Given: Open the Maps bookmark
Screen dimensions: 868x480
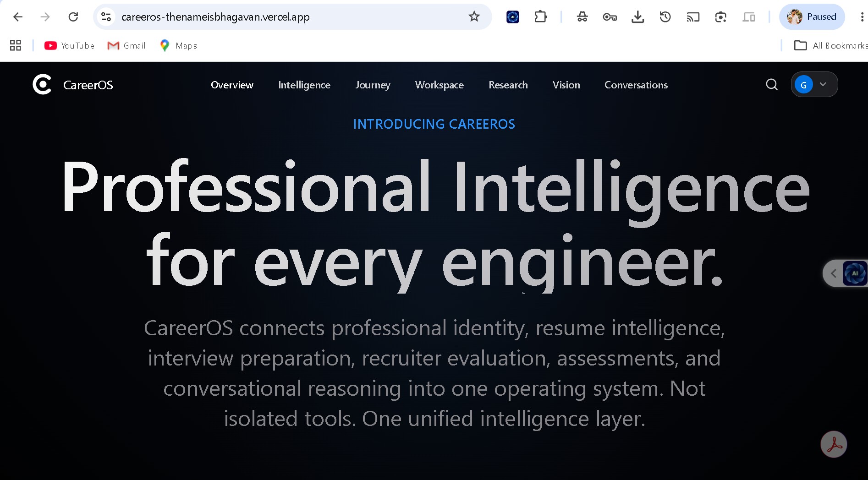Looking at the screenshot, I should click(x=178, y=45).
